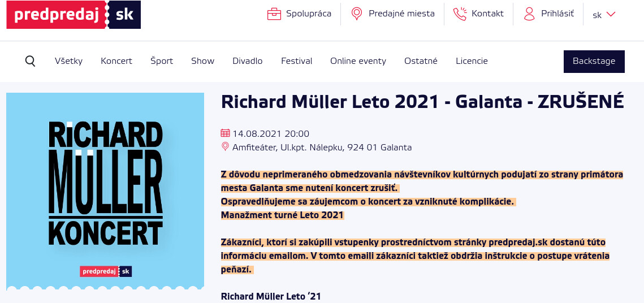Select the Koncert menu item
The height and width of the screenshot is (303, 644).
click(116, 61)
